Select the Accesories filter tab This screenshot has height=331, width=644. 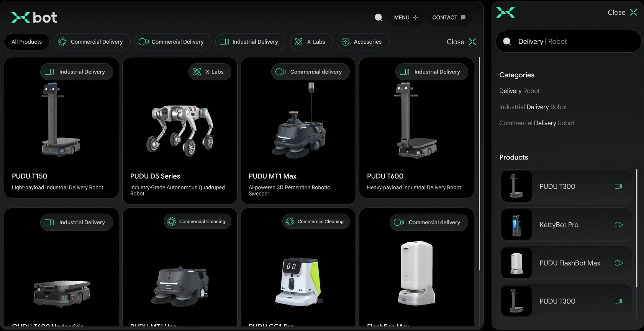click(x=363, y=42)
